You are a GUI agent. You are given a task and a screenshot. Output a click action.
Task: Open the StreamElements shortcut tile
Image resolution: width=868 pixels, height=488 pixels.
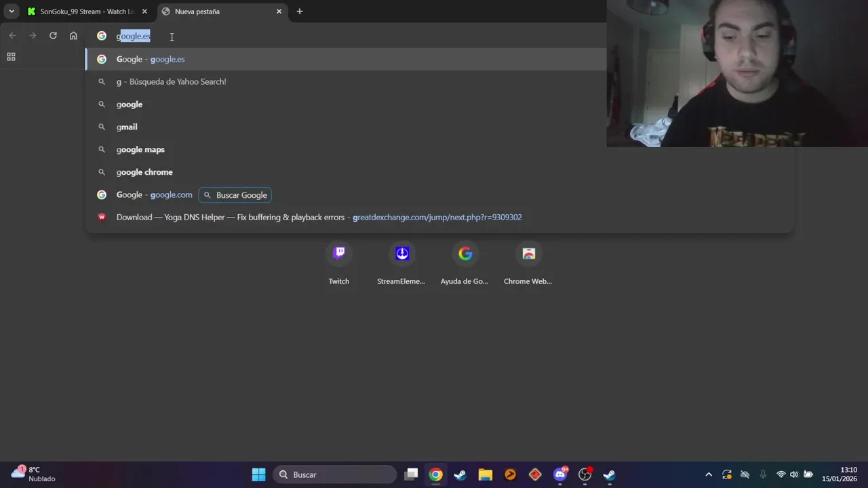pyautogui.click(x=401, y=264)
